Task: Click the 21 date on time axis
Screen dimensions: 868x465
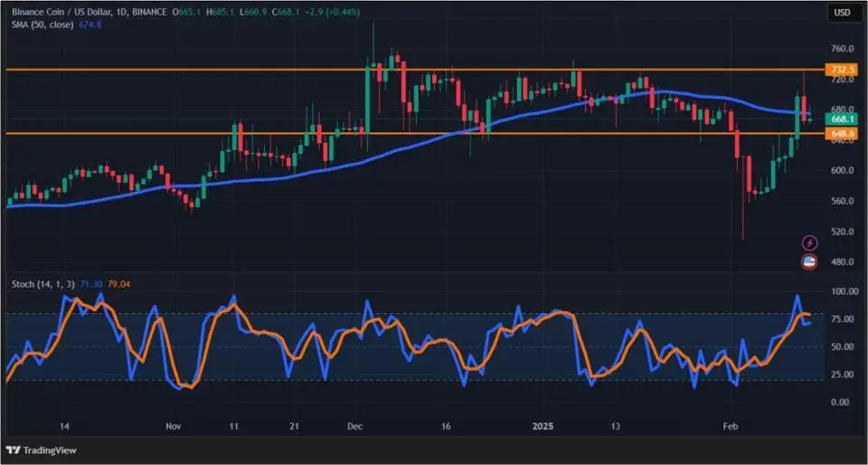Action: point(295,427)
